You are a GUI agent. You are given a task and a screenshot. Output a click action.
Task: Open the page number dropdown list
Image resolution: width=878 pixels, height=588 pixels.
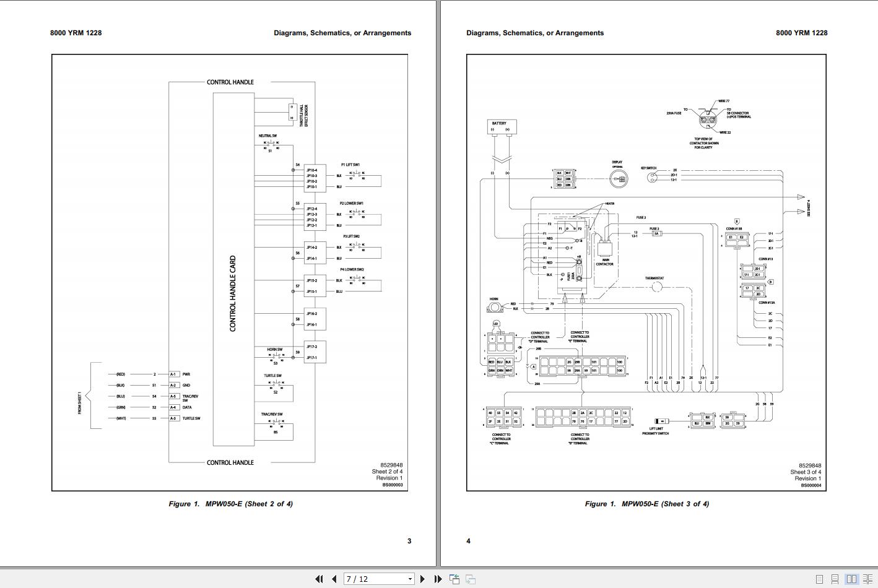(x=410, y=579)
